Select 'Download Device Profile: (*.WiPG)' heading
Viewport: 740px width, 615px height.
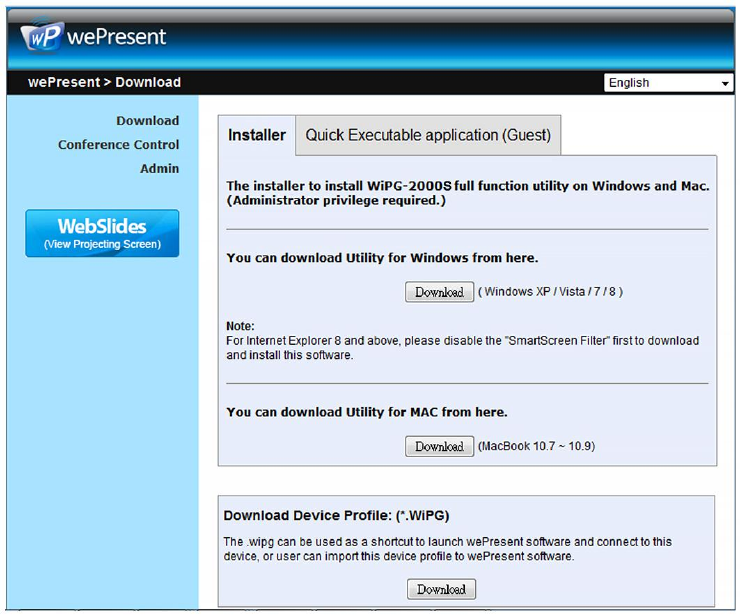click(336, 516)
